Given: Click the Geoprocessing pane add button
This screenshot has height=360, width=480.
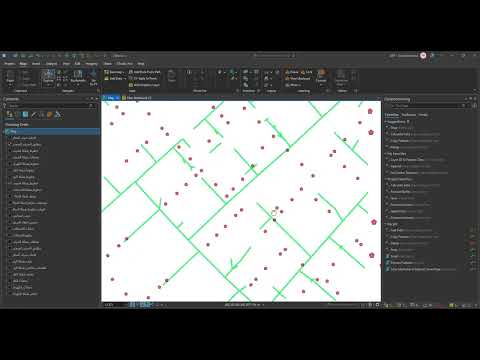Looking at the screenshot, I should pos(475,106).
